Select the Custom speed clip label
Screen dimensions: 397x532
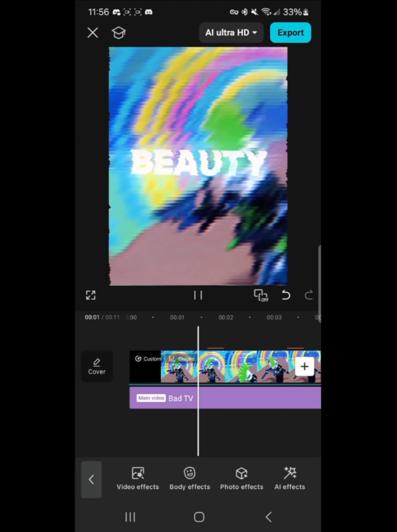tap(148, 359)
